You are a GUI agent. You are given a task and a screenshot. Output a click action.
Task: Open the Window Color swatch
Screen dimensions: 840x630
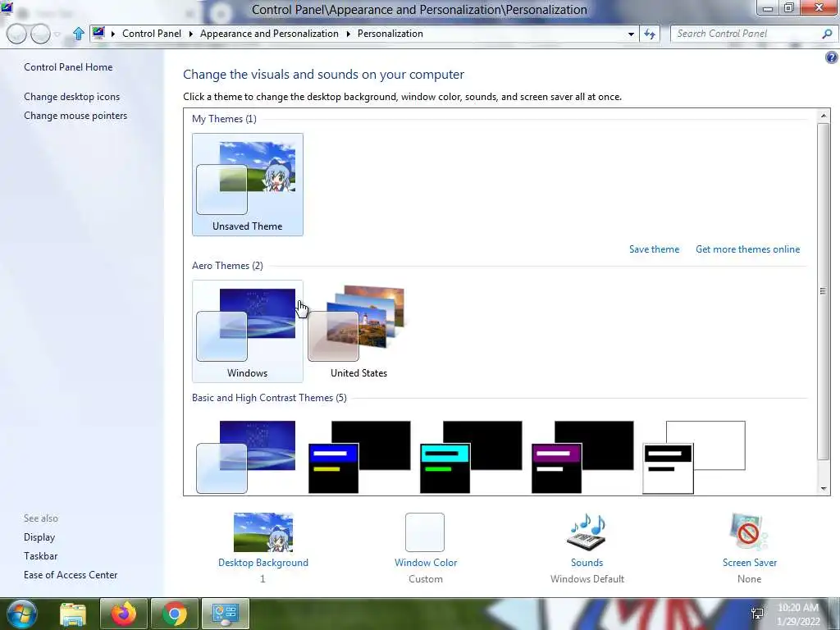point(425,532)
